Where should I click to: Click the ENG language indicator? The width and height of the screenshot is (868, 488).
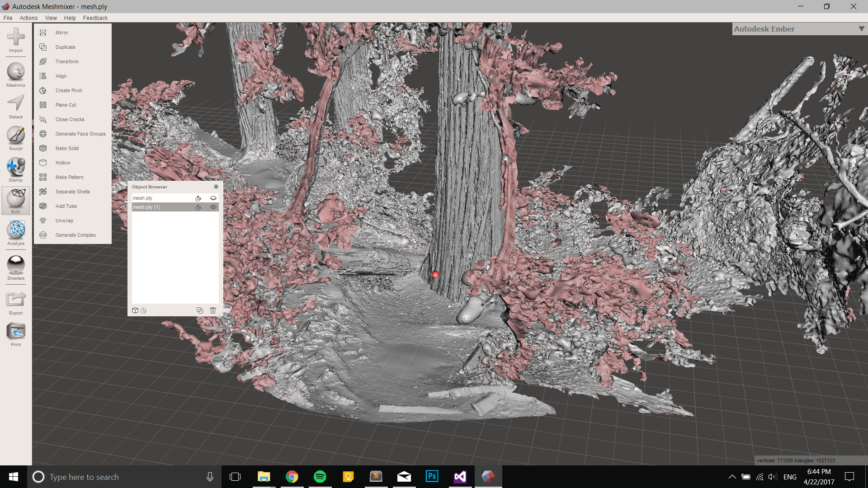[790, 477]
